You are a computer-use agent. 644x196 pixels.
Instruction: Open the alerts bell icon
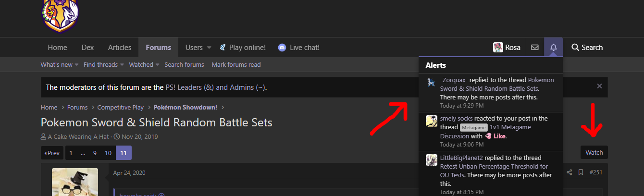pos(553,47)
